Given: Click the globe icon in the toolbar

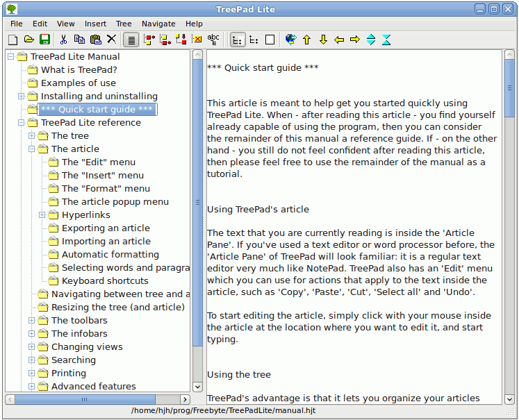Looking at the screenshot, I should 290,40.
